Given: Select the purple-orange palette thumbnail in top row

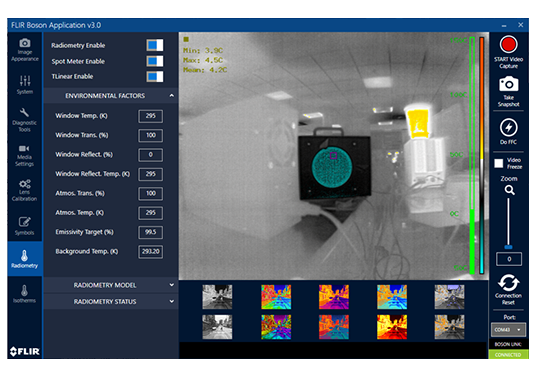Looking at the screenshot, I should point(334,297).
